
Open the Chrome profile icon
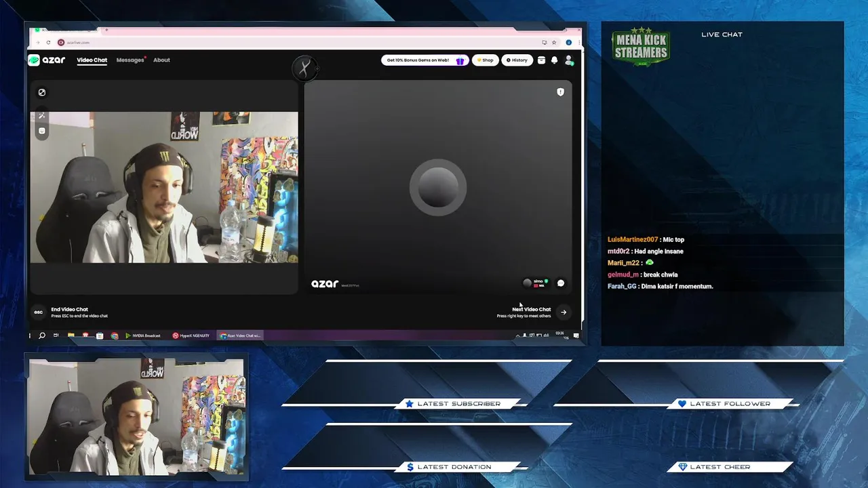coord(569,42)
